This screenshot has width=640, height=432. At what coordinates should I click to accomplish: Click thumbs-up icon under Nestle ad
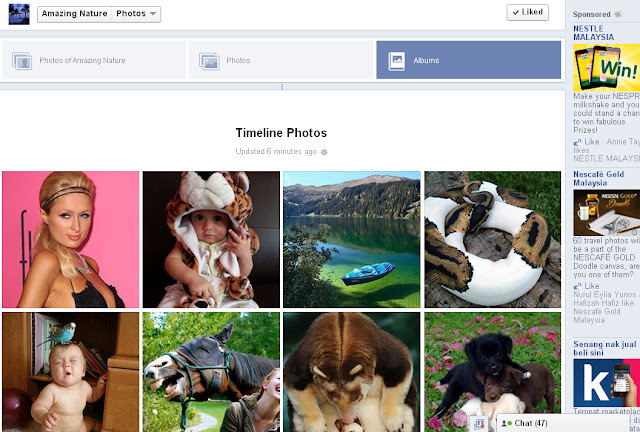pos(578,143)
